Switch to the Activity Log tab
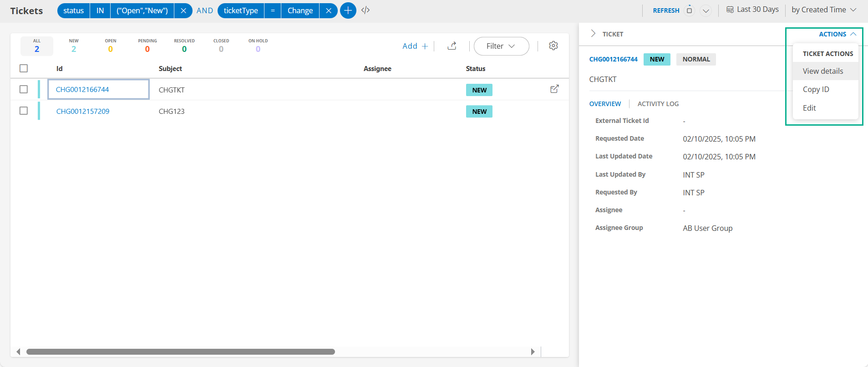The height and width of the screenshot is (367, 868). [658, 104]
